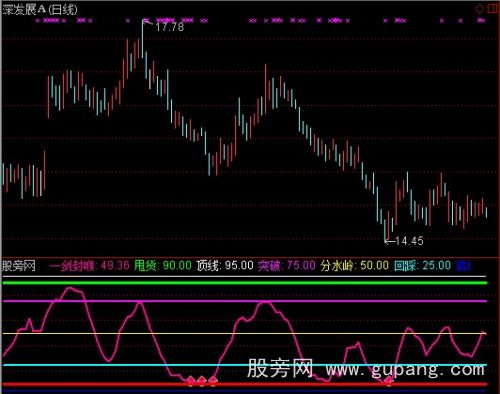Viewport: 500px width, 394px height.
Task: Click the 一剑封喉: 48.36 indicator value
Action: pyautogui.click(x=89, y=266)
